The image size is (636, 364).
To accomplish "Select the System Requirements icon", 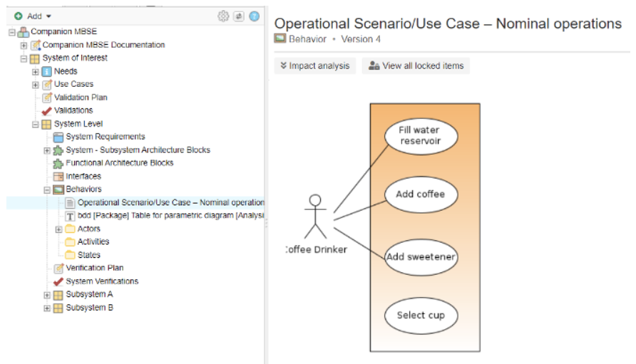I will click(58, 137).
